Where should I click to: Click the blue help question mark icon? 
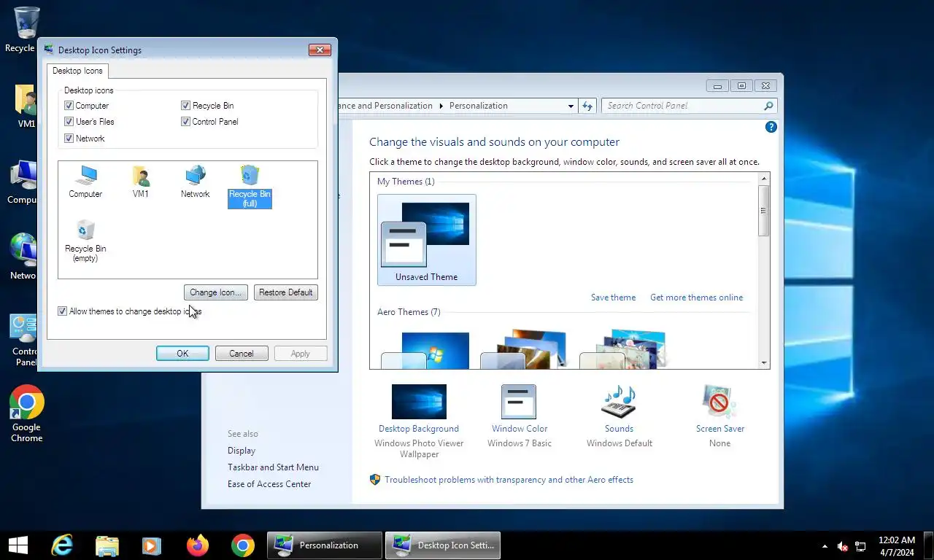[x=771, y=127]
